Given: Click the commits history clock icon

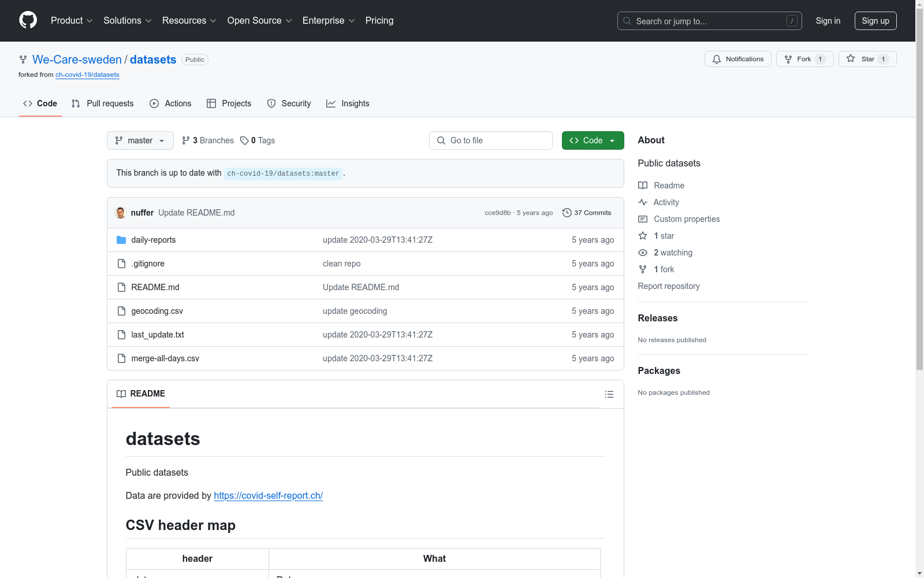Looking at the screenshot, I should (567, 213).
